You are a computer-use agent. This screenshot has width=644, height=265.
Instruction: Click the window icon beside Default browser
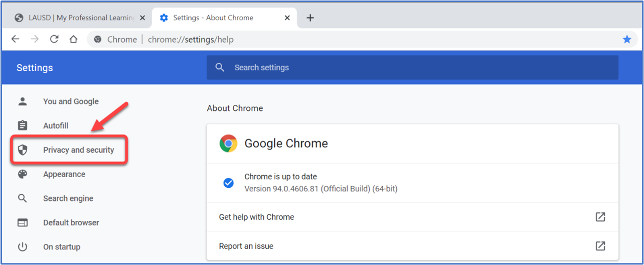[x=23, y=222]
